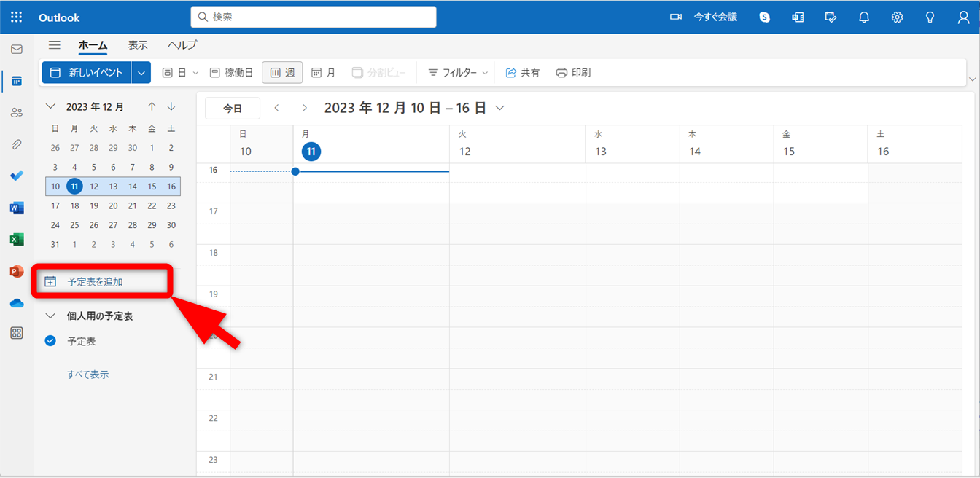Screen dimensions: 980x478
Task: Click the すべて表示 link
Action: pos(88,375)
